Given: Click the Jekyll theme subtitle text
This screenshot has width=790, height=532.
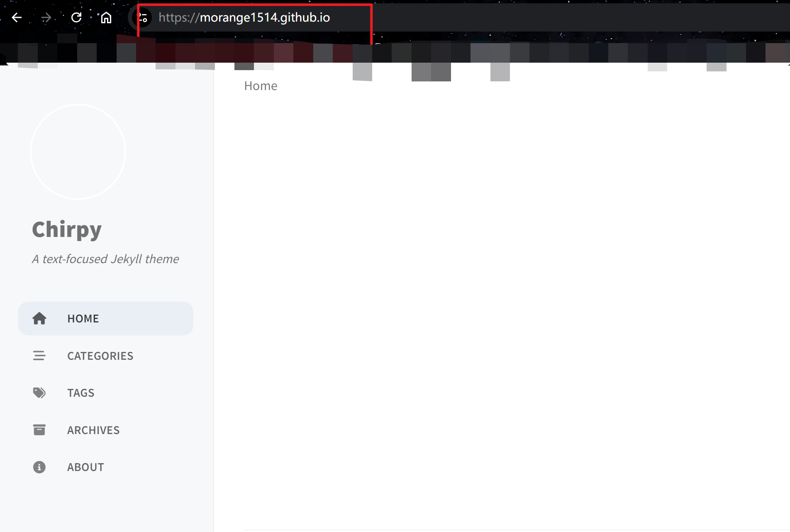Looking at the screenshot, I should [105, 259].
